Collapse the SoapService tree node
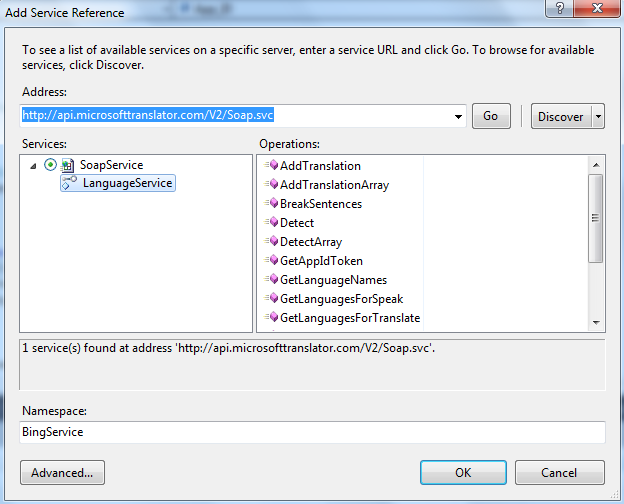 tap(35, 165)
